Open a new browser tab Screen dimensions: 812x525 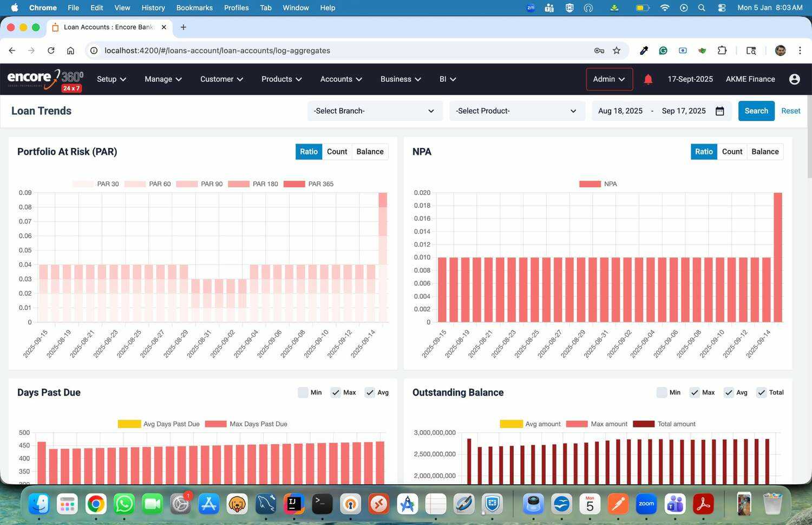tap(184, 27)
